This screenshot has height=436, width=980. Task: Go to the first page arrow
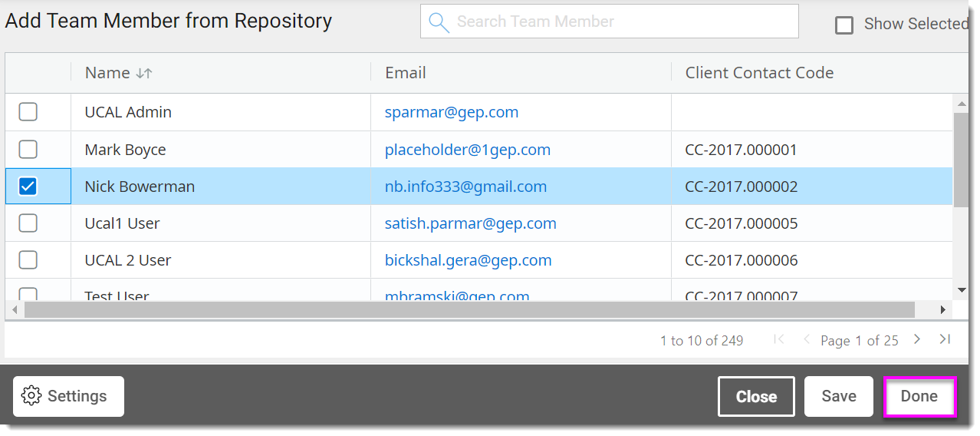tap(779, 339)
